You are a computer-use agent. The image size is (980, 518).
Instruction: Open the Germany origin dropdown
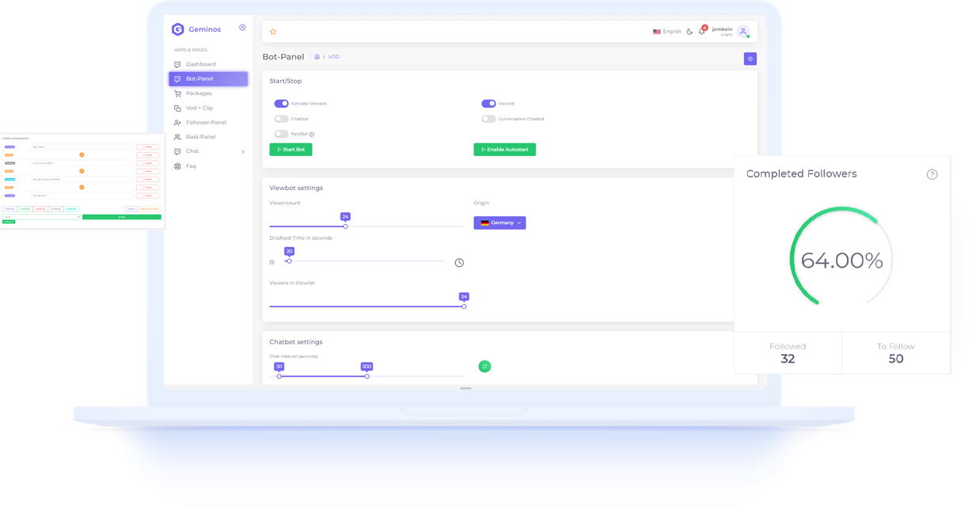click(x=499, y=223)
